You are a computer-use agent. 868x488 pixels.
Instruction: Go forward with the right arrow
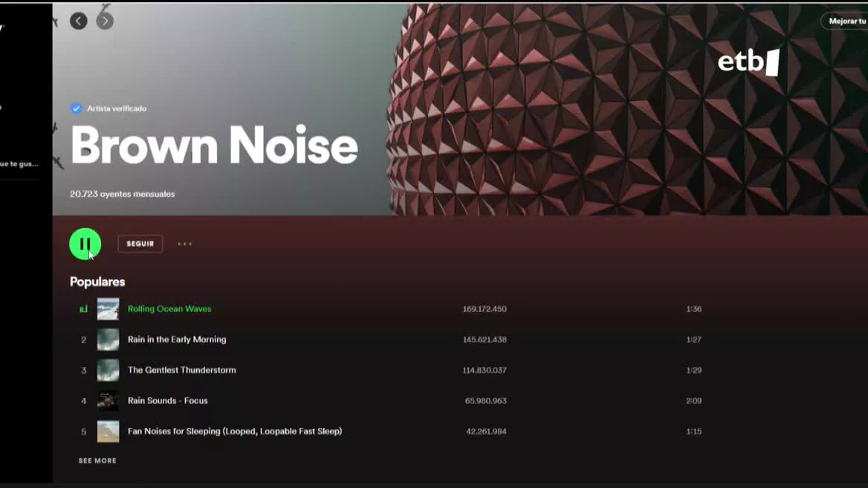tap(106, 21)
